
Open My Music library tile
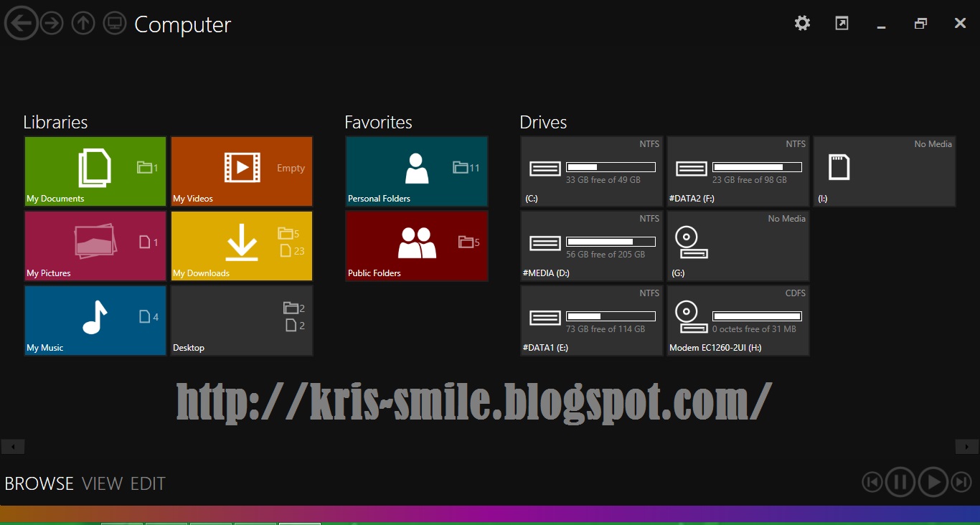[95, 321]
